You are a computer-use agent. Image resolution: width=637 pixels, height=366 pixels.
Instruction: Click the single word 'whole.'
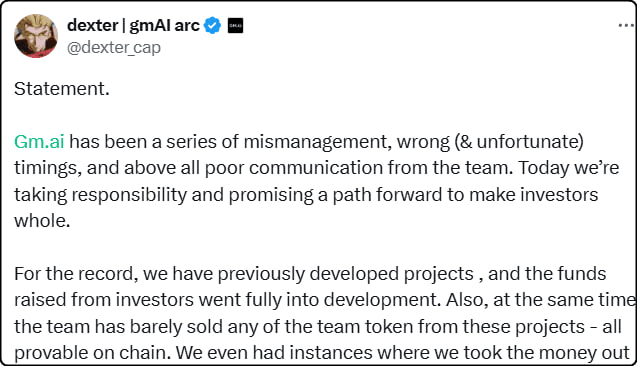42,221
